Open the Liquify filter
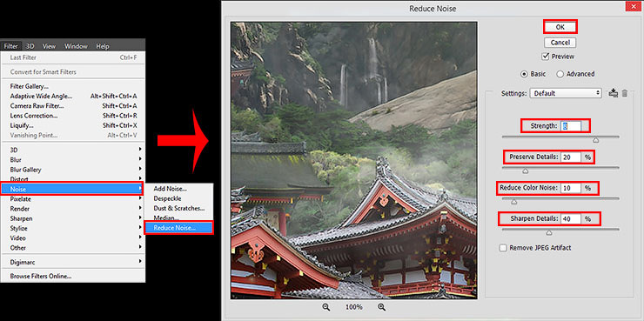 coord(73,125)
